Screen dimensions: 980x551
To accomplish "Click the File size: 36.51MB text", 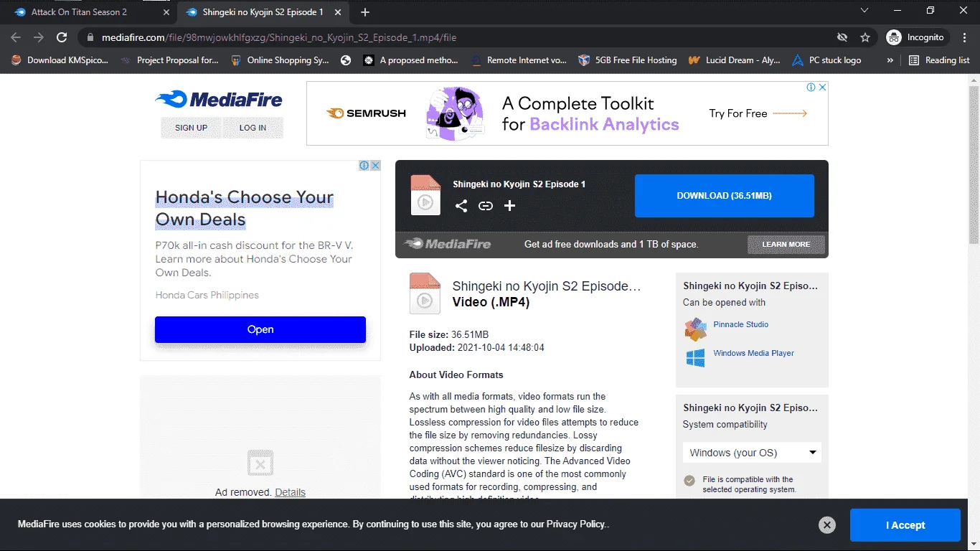I will (449, 334).
